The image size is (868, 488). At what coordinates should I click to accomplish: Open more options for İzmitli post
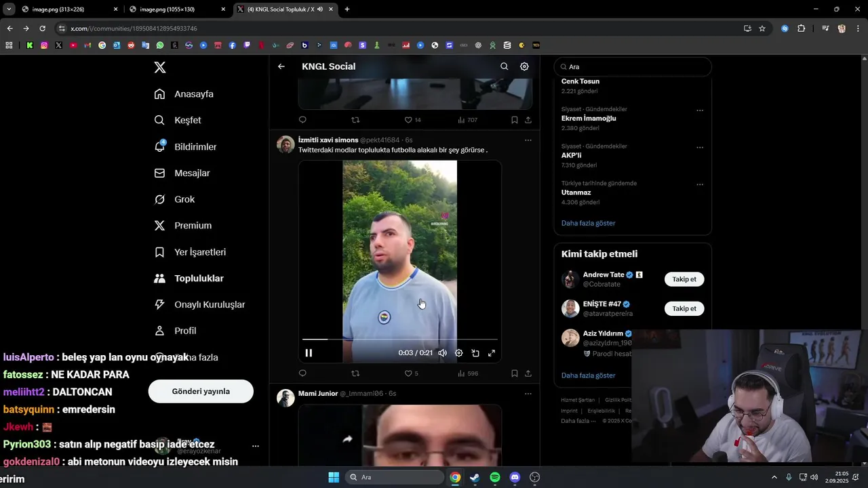tap(528, 140)
